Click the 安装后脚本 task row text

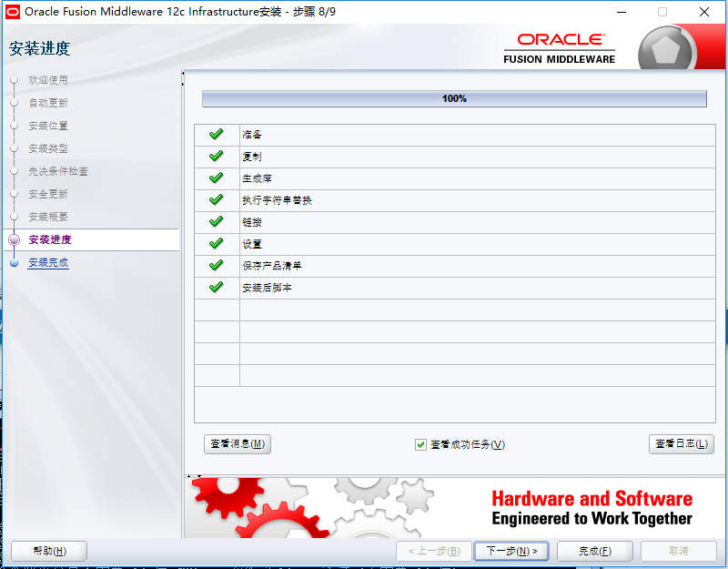[x=267, y=288]
